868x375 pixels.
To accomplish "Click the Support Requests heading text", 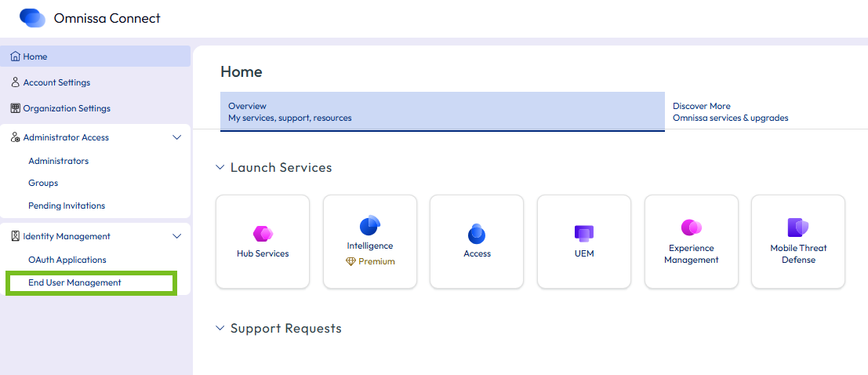I will (x=286, y=328).
